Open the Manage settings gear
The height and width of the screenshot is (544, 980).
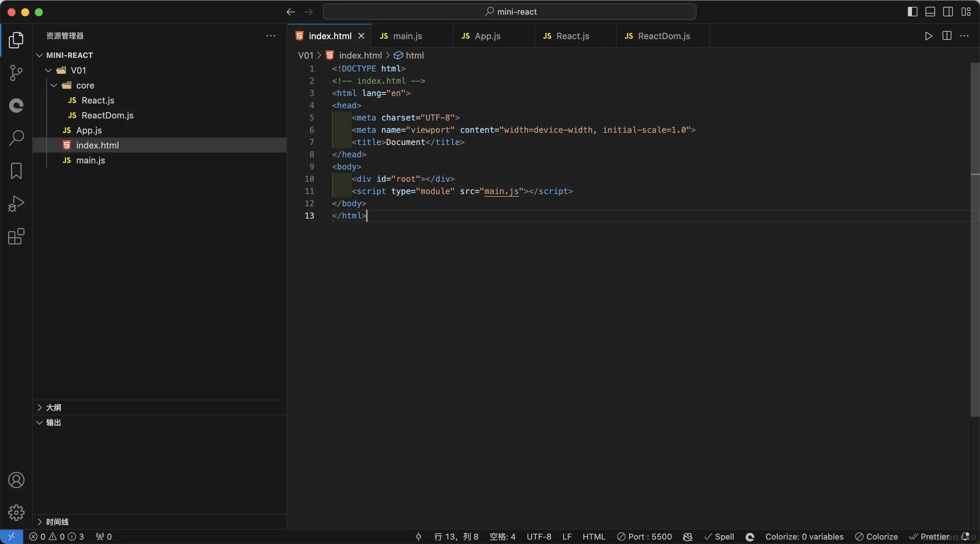(16, 512)
